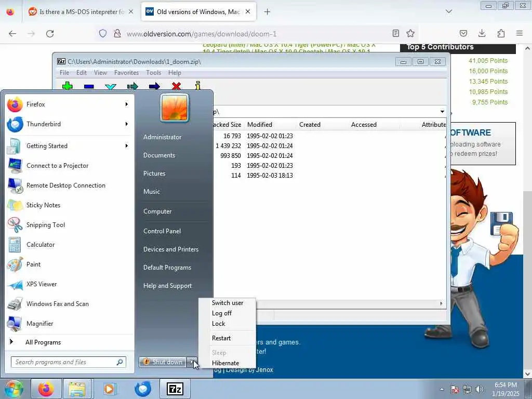Screen dimensions: 532x399
Task: Launch Paint from the Start menu
Action: tap(69, 264)
